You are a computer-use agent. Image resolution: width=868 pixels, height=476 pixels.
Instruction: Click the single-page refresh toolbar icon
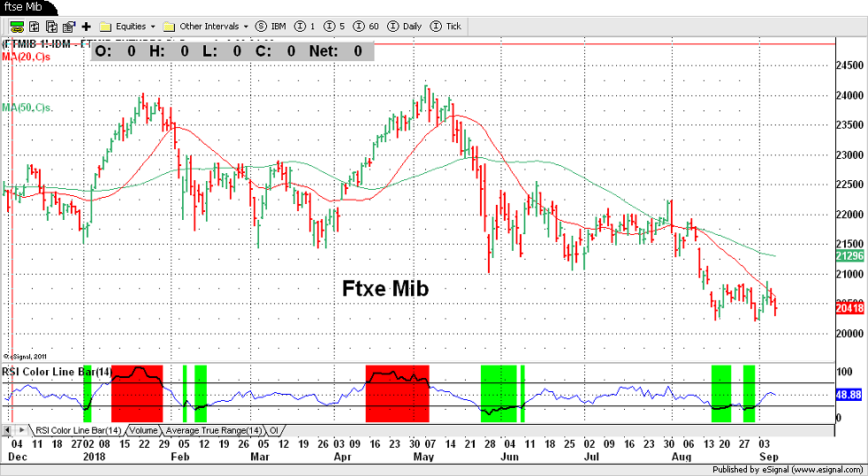tap(34, 26)
